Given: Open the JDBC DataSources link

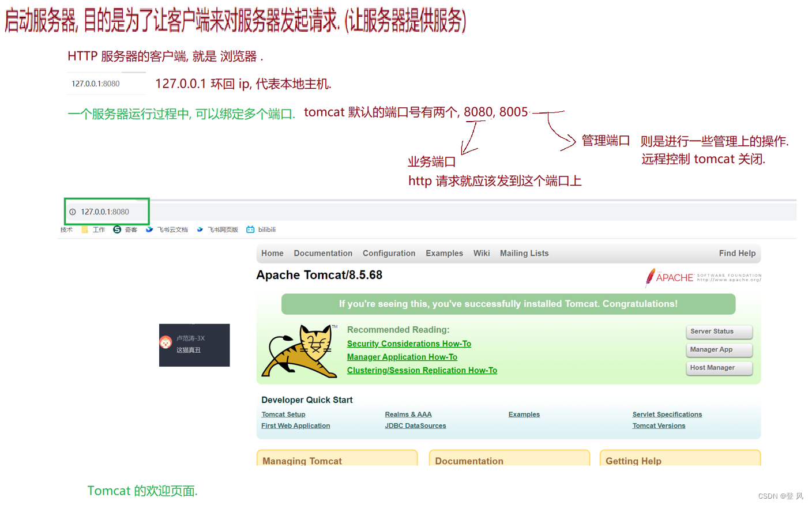Looking at the screenshot, I should pyautogui.click(x=415, y=426).
